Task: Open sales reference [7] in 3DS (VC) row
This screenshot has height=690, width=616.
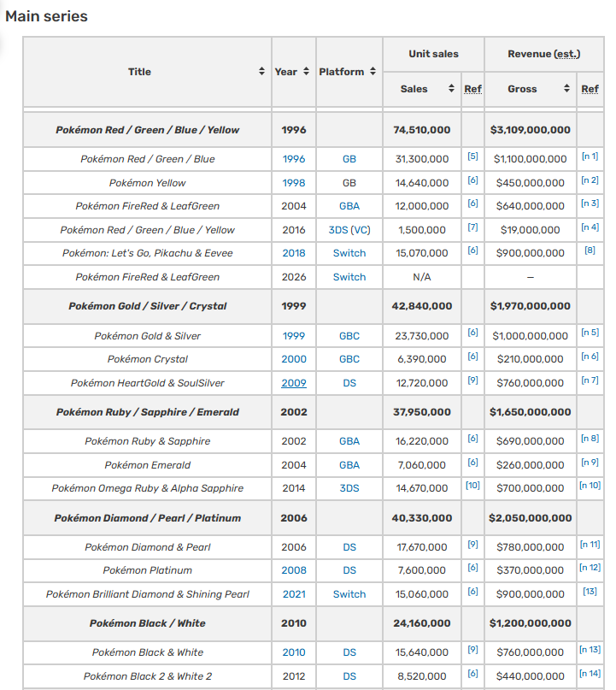Action: point(472,227)
